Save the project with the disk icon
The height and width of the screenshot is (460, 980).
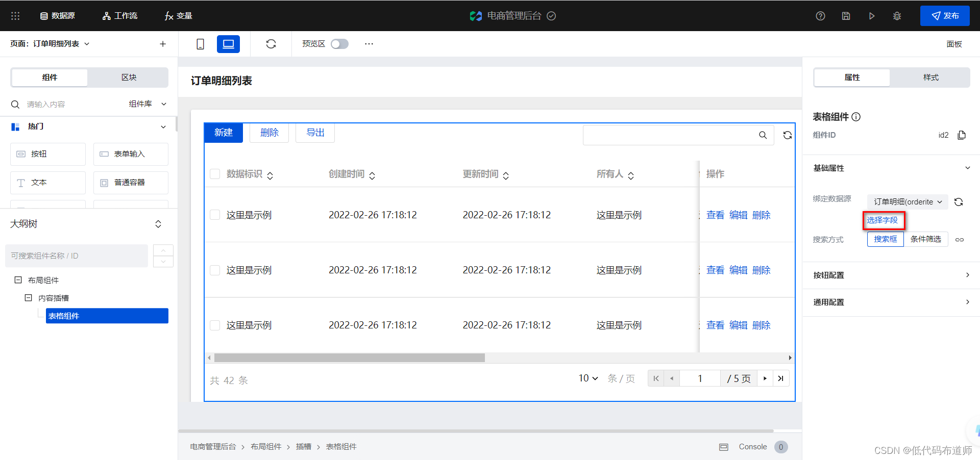tap(846, 16)
